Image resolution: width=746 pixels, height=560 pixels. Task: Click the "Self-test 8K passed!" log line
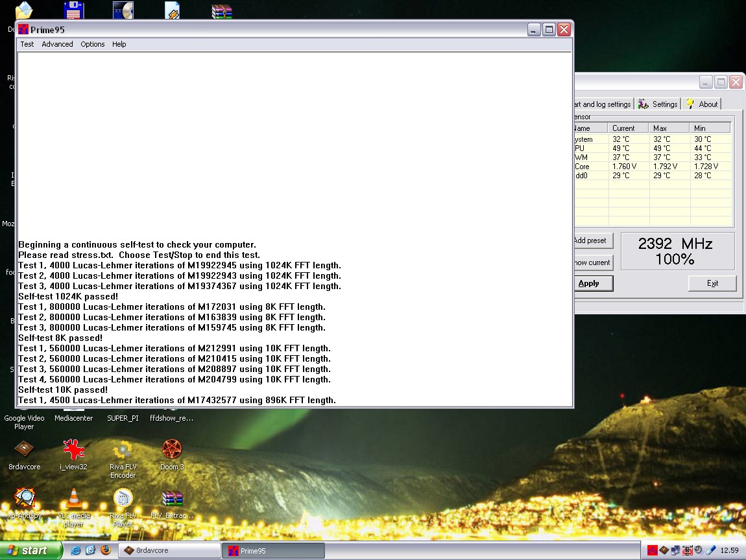pos(60,338)
